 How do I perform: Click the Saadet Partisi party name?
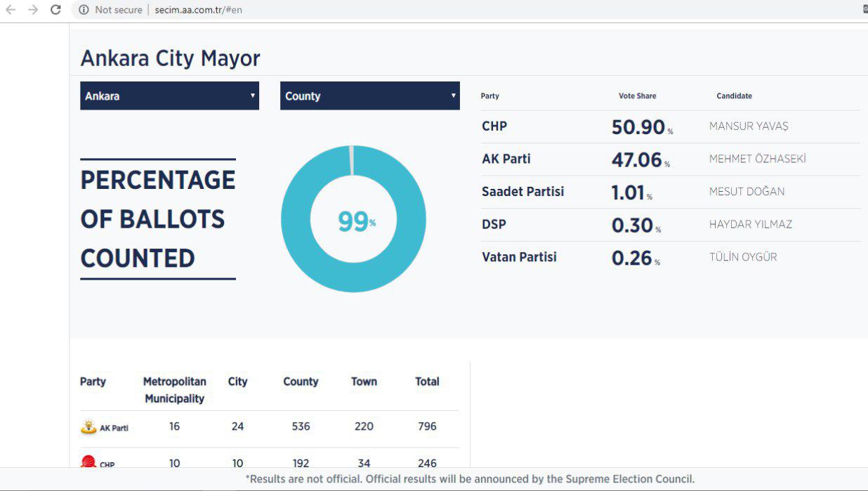pyautogui.click(x=522, y=192)
